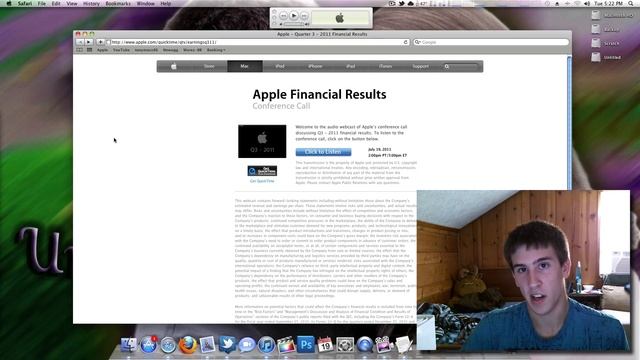Image resolution: width=640 pixels, height=360 pixels.
Task: Open YouTube bookmark in bookmarks bar
Action: click(121, 50)
